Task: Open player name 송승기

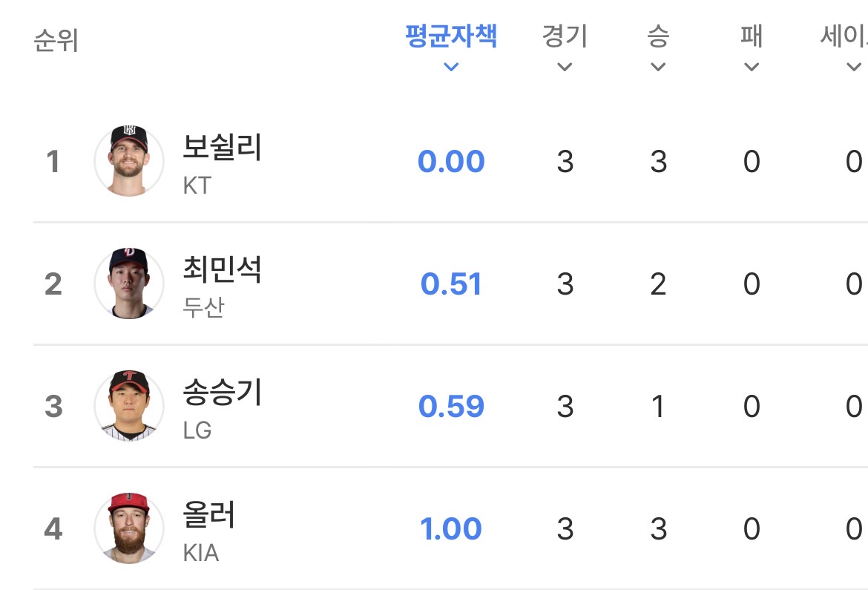Action: 222,393
